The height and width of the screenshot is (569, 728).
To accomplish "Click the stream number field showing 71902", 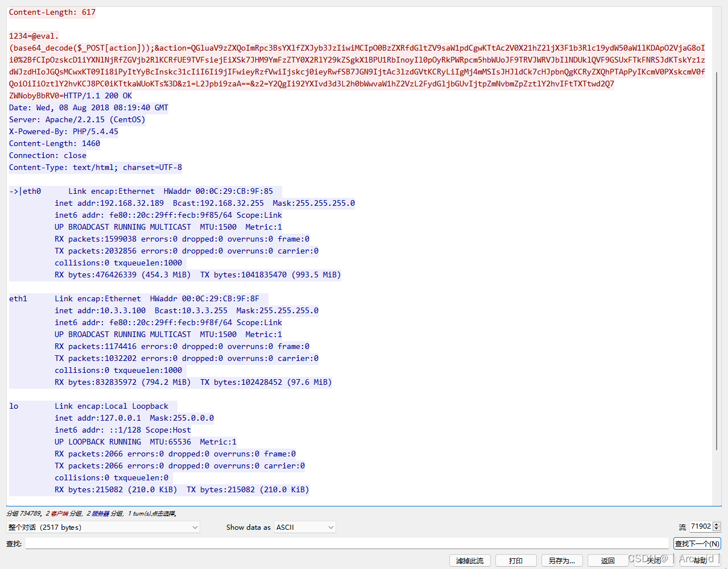I will tap(701, 527).
